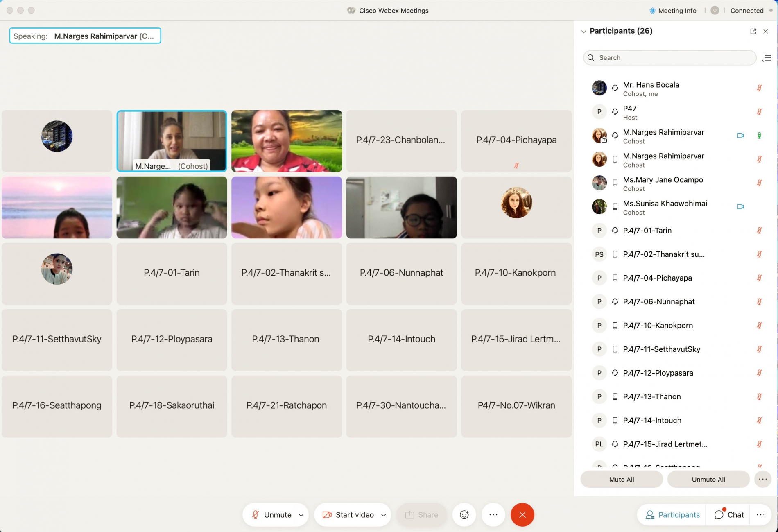Click M.Narges Rahimiparvar's video camera icon
This screenshot has width=778, height=532.
(x=740, y=136)
